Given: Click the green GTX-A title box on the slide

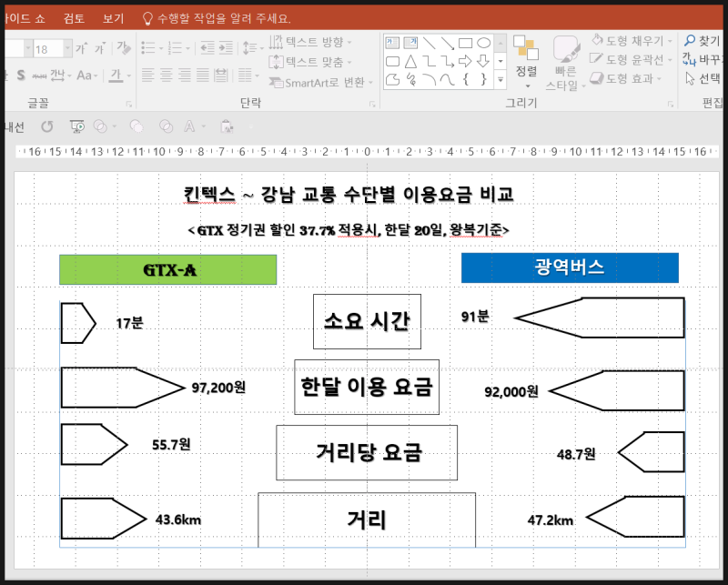Looking at the screenshot, I should pos(167,268).
